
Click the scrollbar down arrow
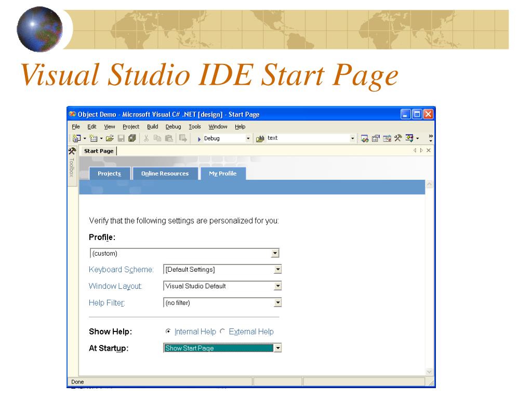tap(429, 372)
